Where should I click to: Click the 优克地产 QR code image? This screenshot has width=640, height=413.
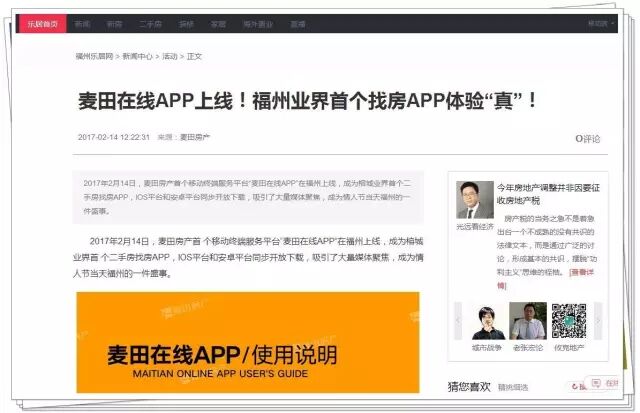click(569, 322)
